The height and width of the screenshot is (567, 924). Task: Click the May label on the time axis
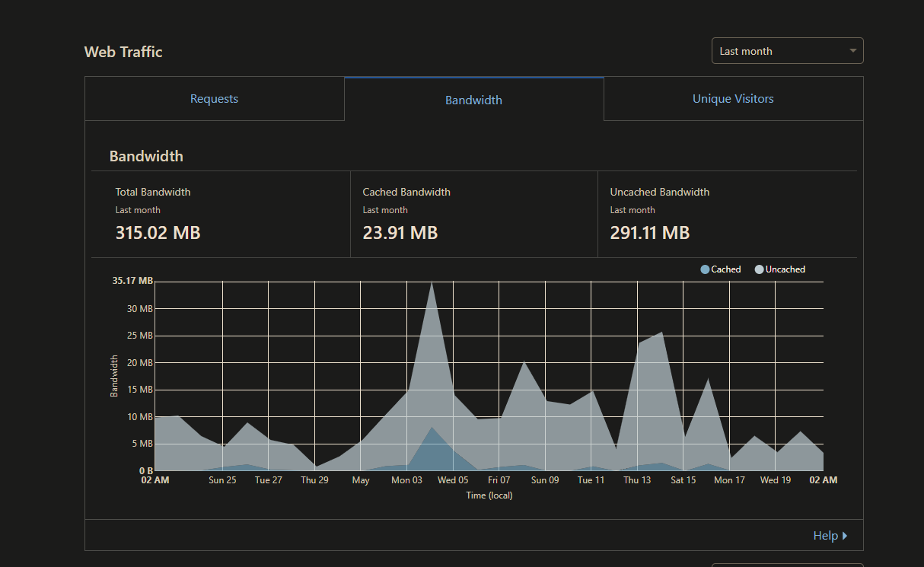(361, 480)
